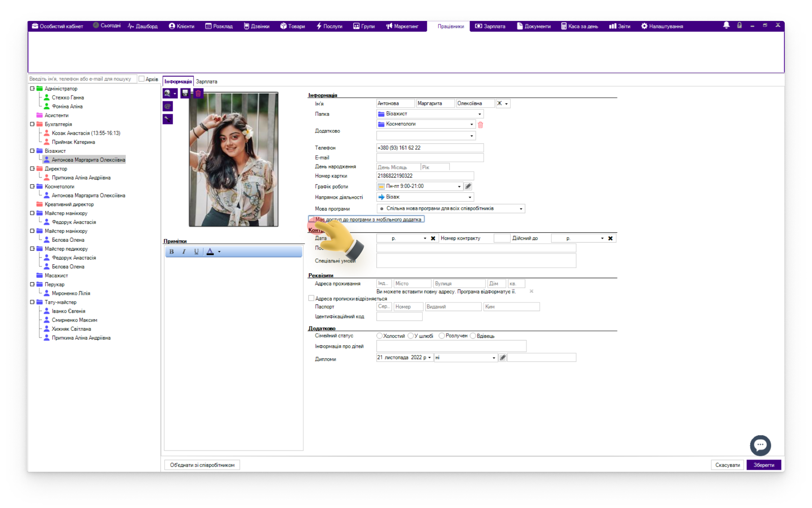Screen dimensions: 812x508
Task: Edit the work schedule with pencil icon
Action: (468, 186)
